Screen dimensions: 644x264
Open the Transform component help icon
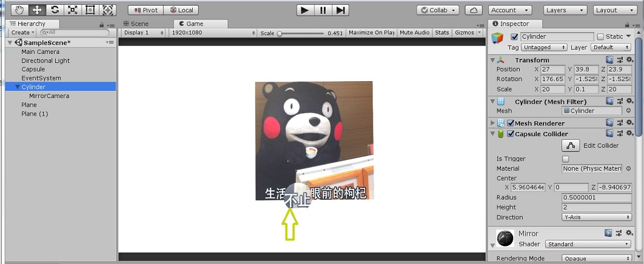click(609, 60)
